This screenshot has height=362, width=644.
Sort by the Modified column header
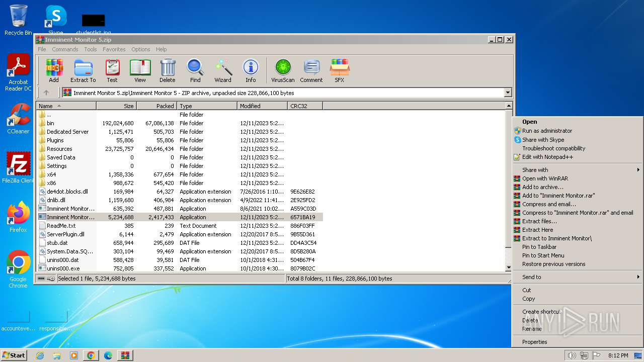(x=262, y=106)
